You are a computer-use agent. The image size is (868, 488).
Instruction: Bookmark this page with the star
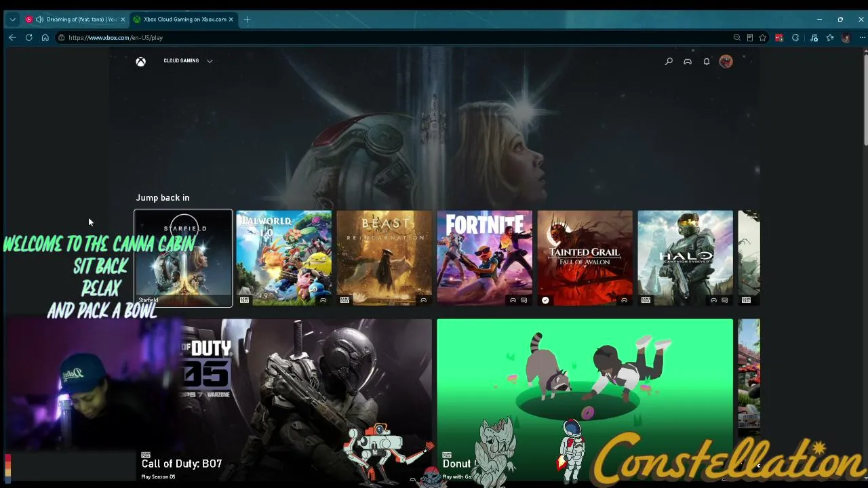[x=763, y=38]
